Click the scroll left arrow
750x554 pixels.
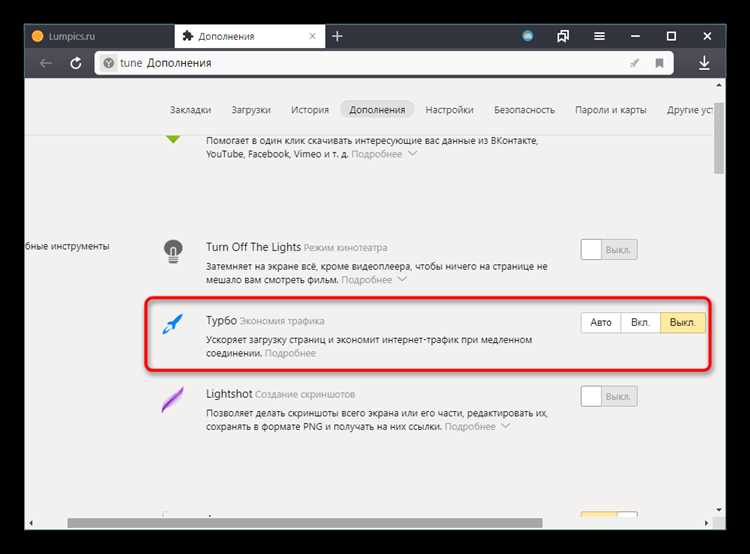pyautogui.click(x=31, y=523)
